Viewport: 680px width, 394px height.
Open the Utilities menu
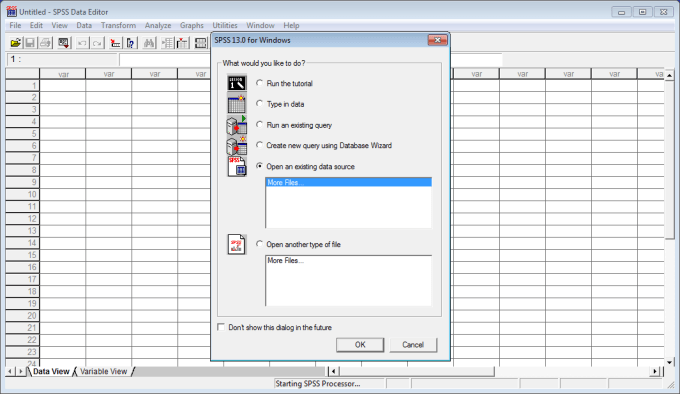[x=225, y=25]
